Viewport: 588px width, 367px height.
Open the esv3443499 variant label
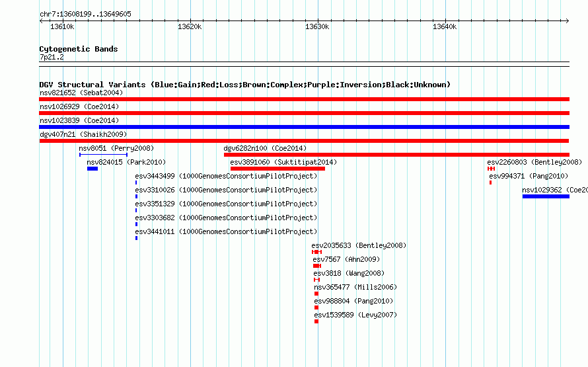[x=226, y=176]
